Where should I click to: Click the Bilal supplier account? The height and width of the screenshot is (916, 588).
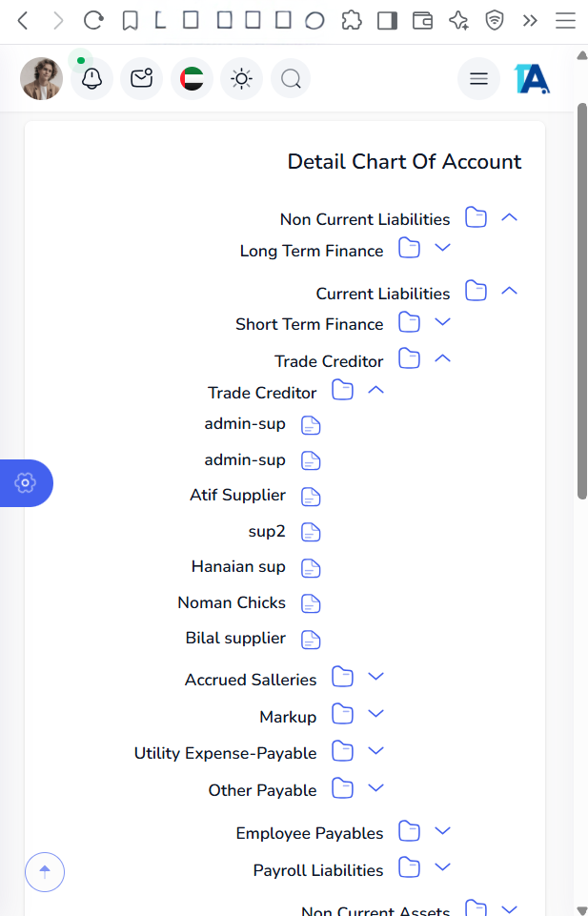pos(235,638)
